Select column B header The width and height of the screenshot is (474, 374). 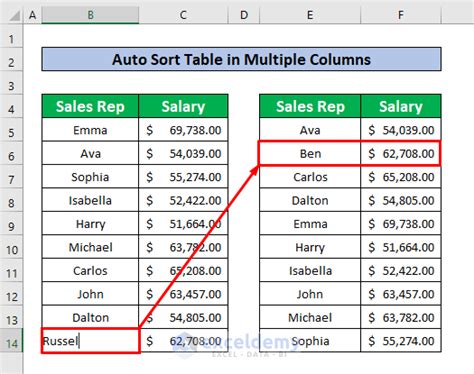click(90, 15)
